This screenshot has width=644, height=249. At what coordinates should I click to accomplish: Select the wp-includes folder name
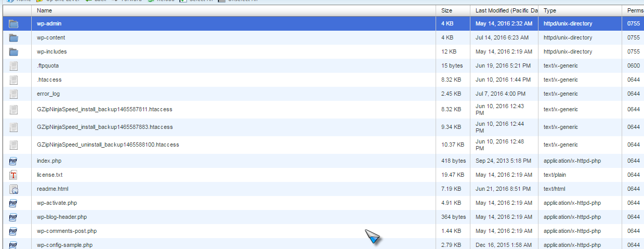click(x=52, y=52)
